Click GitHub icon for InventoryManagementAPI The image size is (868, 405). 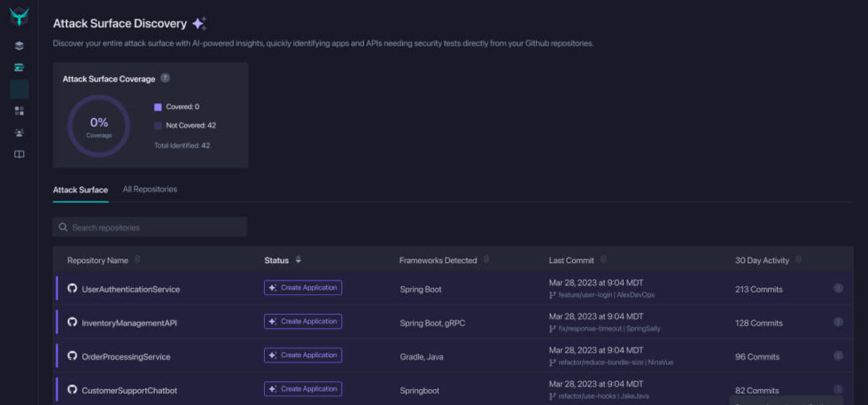[72, 322]
